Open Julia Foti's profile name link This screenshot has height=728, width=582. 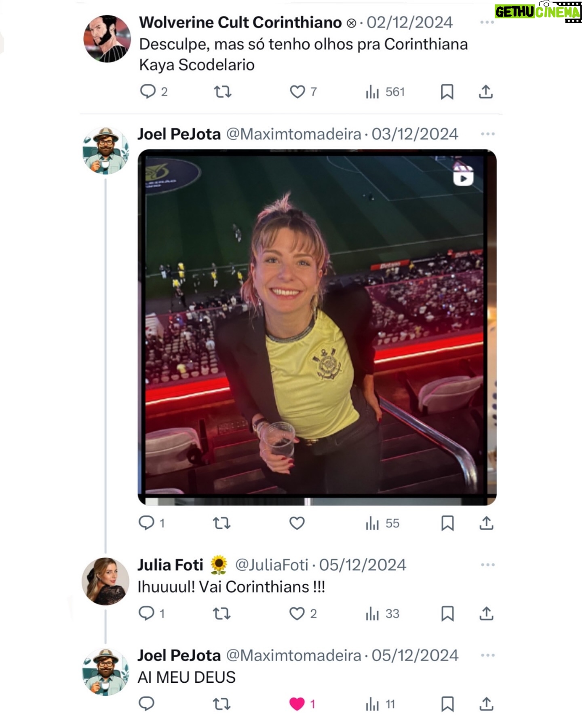(x=170, y=565)
